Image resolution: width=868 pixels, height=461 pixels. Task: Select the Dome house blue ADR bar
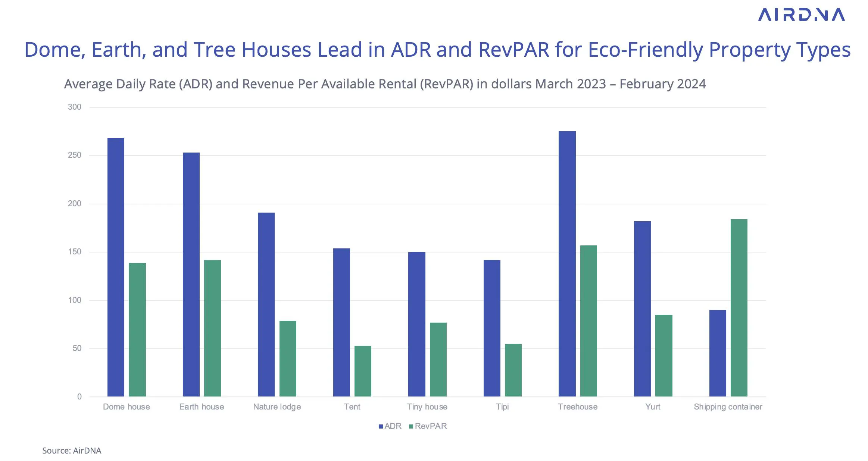click(116, 267)
